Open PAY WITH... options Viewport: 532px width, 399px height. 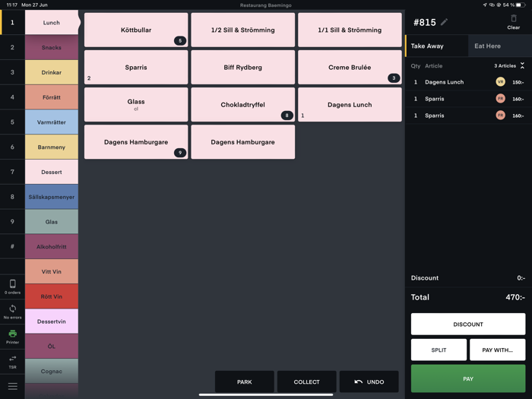coord(497,350)
